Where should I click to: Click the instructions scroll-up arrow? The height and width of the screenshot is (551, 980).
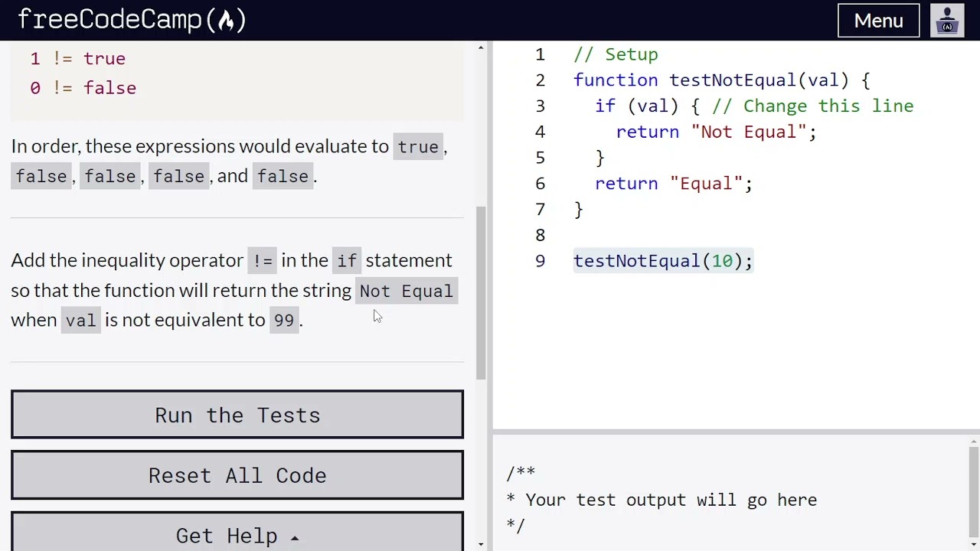coord(481,47)
